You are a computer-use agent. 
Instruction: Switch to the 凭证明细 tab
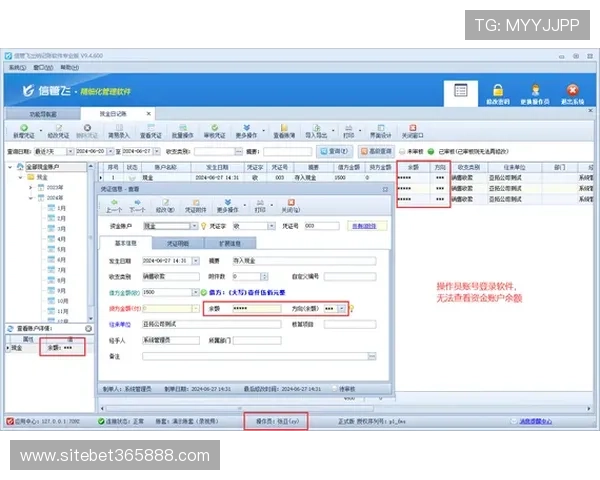tap(178, 243)
